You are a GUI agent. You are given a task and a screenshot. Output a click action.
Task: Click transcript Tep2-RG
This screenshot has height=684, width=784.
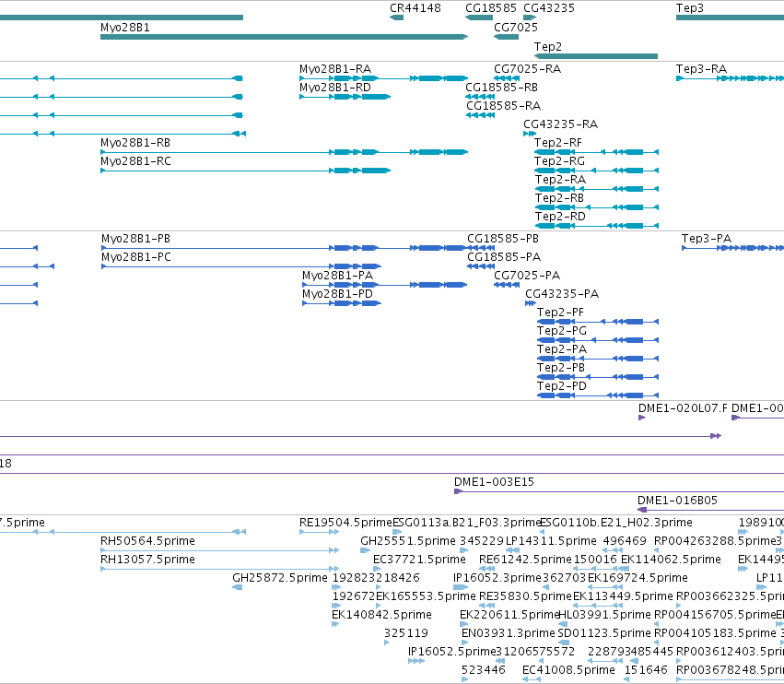click(x=596, y=171)
